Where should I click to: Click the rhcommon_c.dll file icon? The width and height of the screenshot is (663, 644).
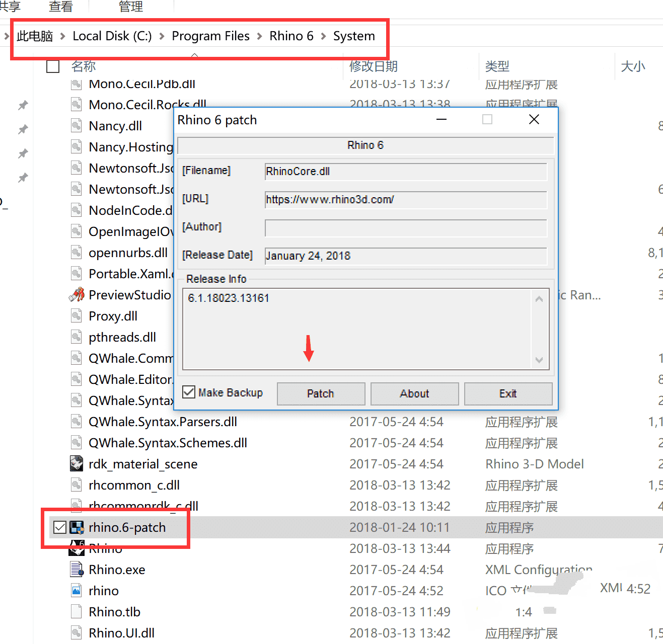77,485
